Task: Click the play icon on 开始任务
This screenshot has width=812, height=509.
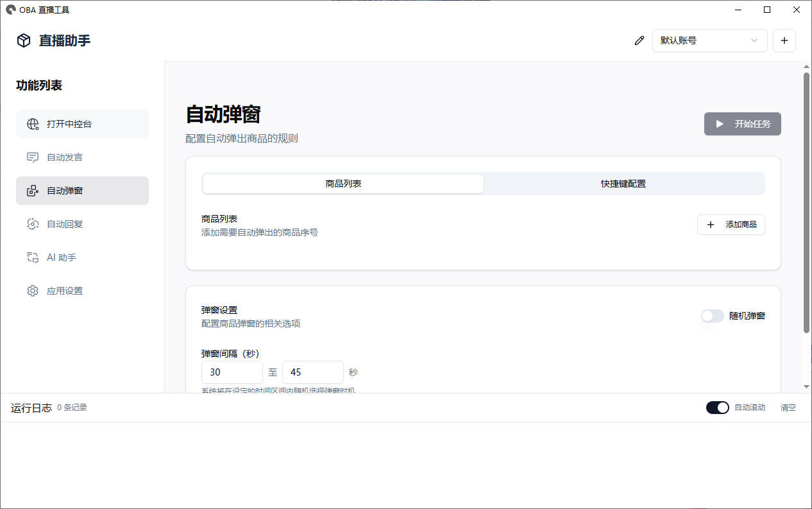Action: 720,124
